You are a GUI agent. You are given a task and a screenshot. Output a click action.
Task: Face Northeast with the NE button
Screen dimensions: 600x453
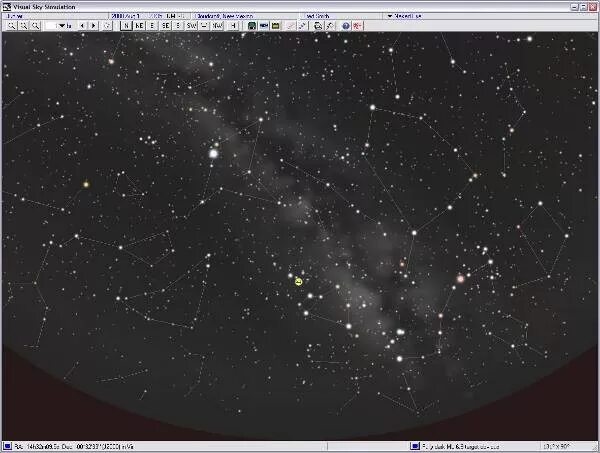[x=139, y=26]
